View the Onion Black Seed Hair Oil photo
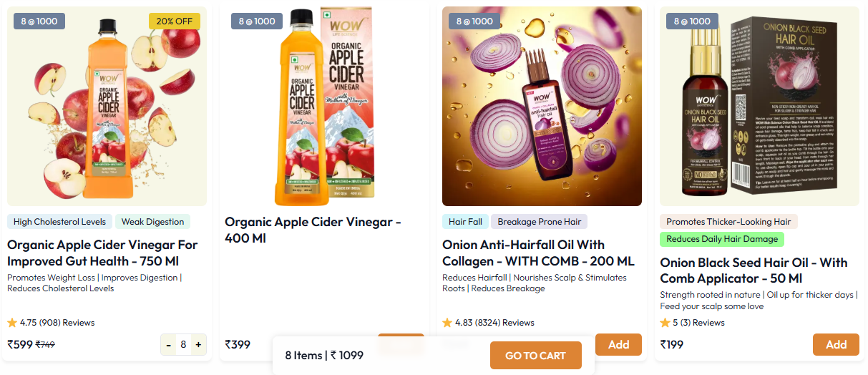The width and height of the screenshot is (868, 375). click(759, 107)
